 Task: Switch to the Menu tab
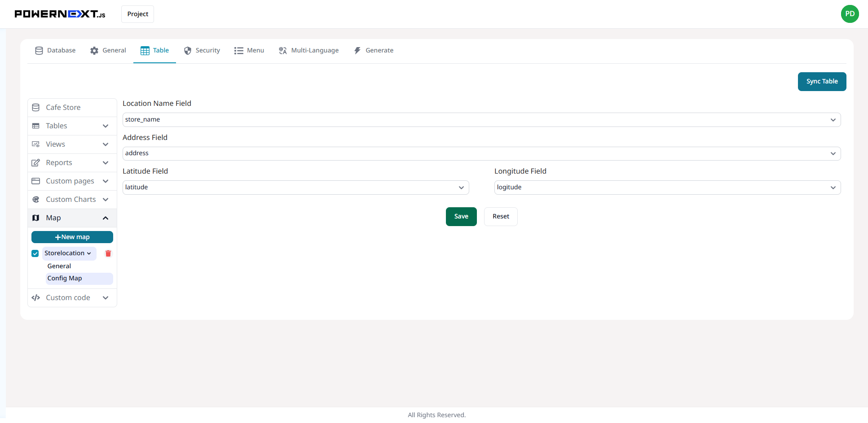pyautogui.click(x=249, y=51)
